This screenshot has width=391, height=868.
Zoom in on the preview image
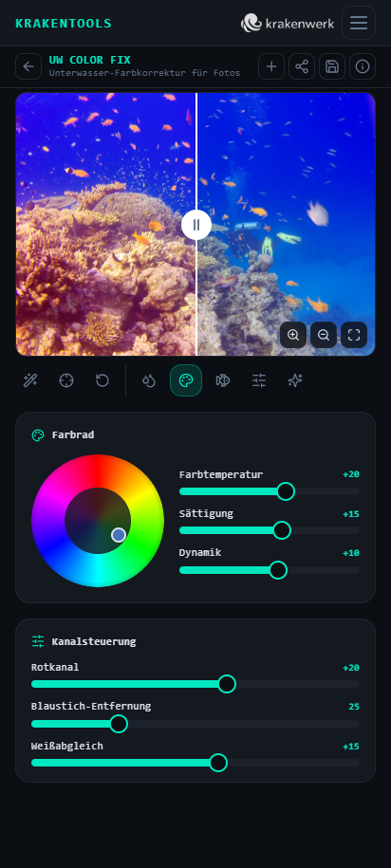(x=293, y=335)
